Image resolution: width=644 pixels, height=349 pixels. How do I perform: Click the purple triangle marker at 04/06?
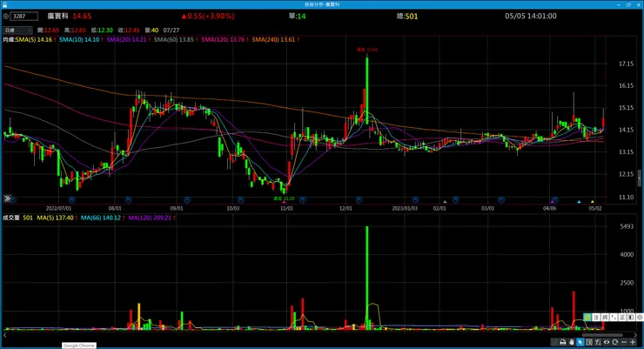[x=553, y=202]
